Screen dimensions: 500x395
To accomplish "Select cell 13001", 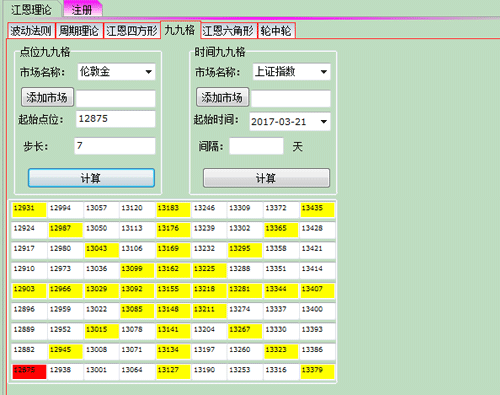I will click(x=101, y=371).
